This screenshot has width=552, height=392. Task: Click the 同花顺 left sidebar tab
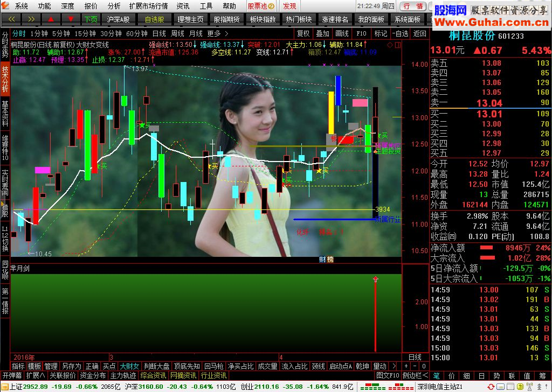pyautogui.click(x=5, y=270)
